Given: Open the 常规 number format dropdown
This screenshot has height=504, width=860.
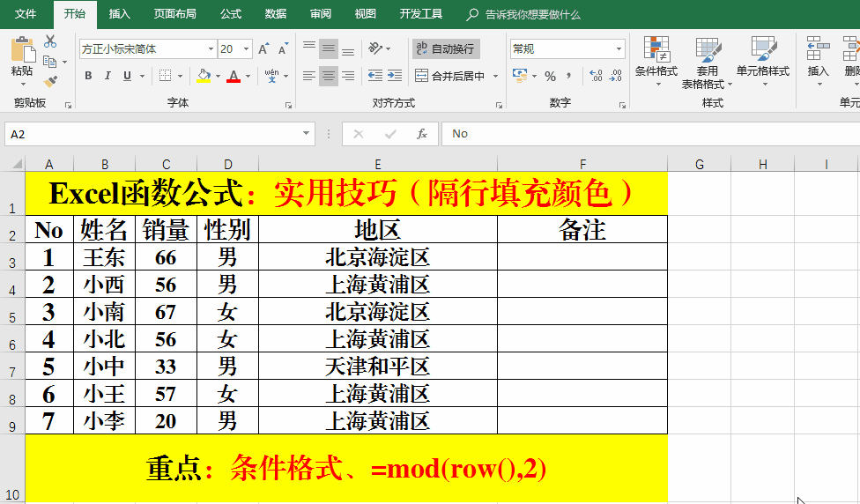Looking at the screenshot, I should point(619,48).
